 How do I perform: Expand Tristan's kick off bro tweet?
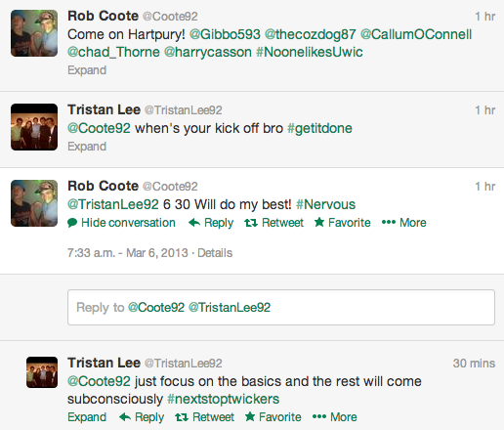pyautogui.click(x=87, y=147)
